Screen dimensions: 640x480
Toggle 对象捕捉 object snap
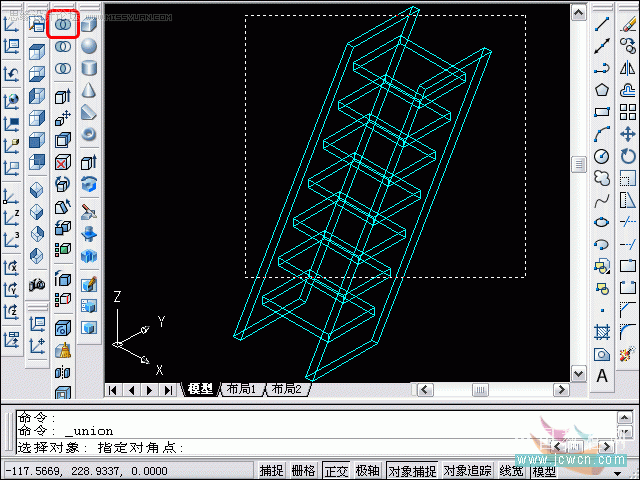point(412,471)
